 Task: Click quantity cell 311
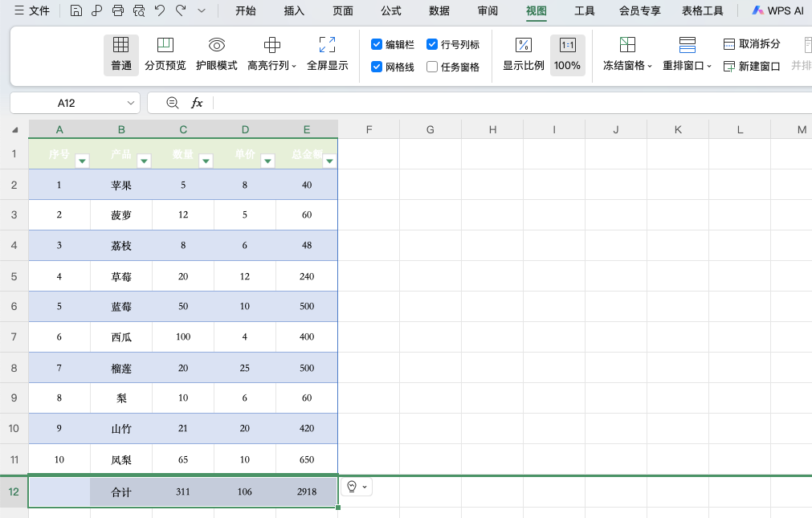(183, 491)
